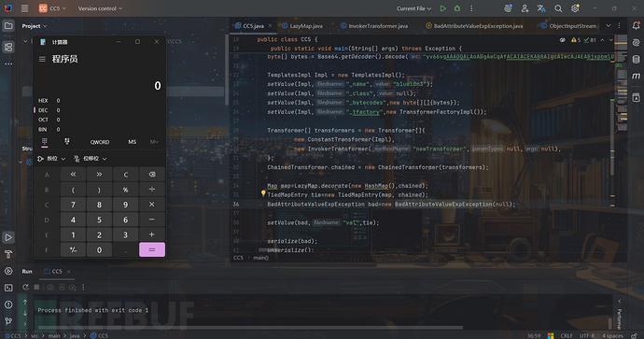Open notifications bell in right sidebar

636,25
